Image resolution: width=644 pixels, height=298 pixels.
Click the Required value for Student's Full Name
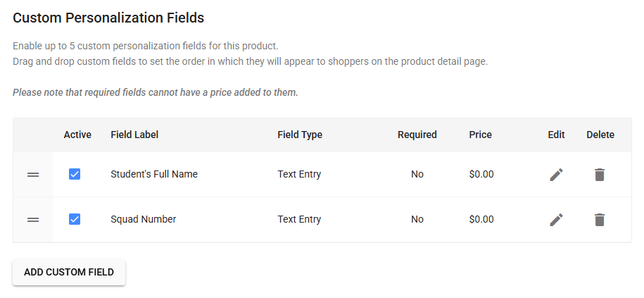[417, 174]
